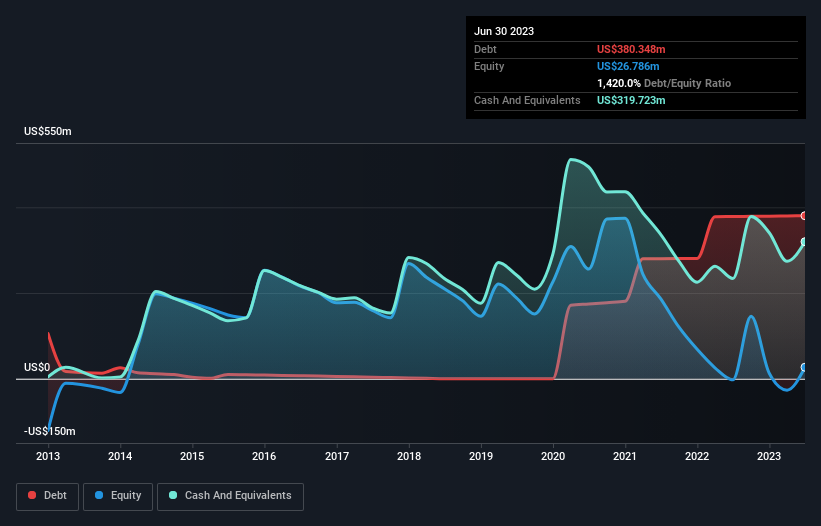Select the 2013 x-axis label
Image resolution: width=821 pixels, height=526 pixels.
click(48, 456)
